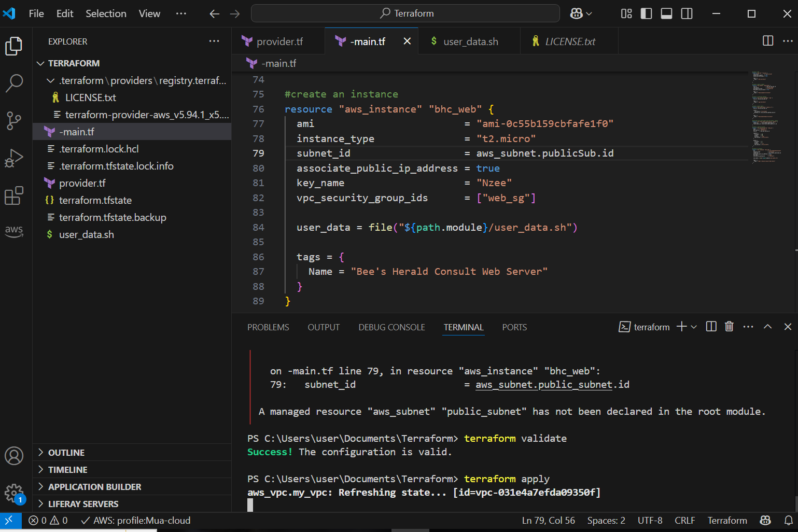The width and height of the screenshot is (798, 532).
Task: Click the Terraform command center search box
Action: (405, 13)
